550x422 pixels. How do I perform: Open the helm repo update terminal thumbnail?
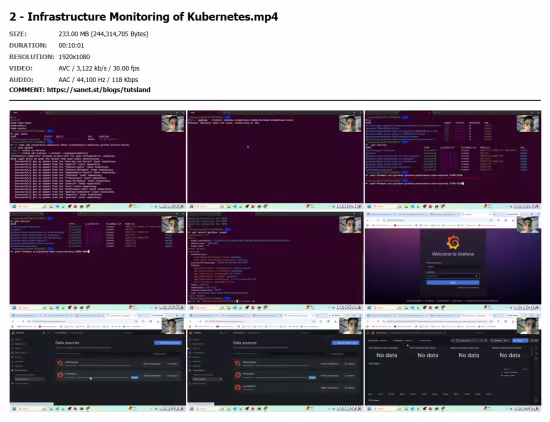tap(98, 160)
